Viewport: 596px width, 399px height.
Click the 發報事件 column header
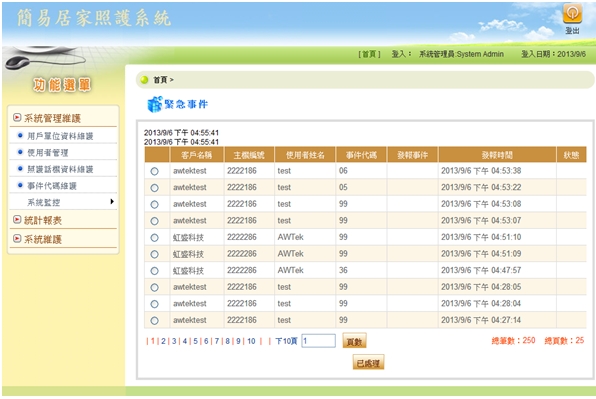point(412,155)
